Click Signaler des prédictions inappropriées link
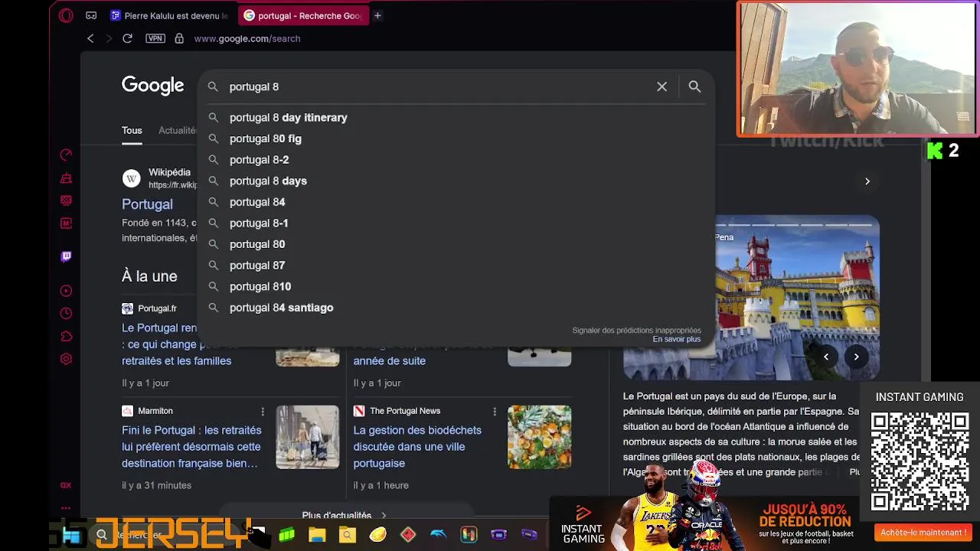Viewport: 980px width, 551px height. 636,330
